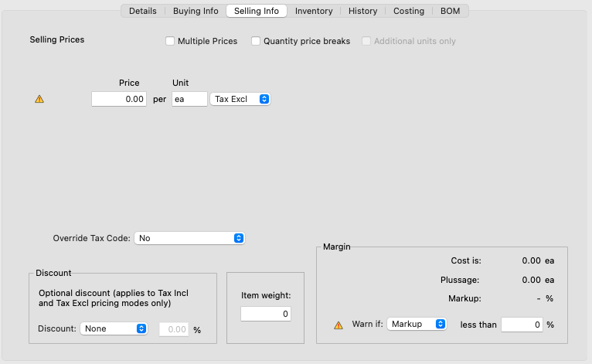592x364 pixels.
Task: Click the warning icon next to Warn if
Action: coord(339,325)
